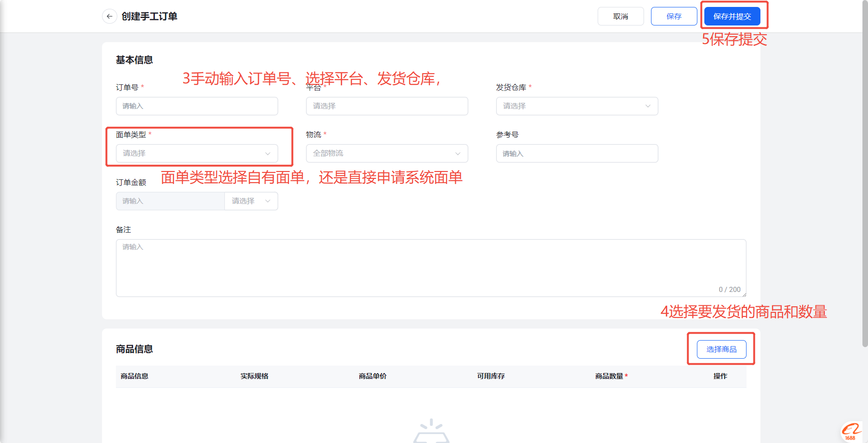
Task: Click the 1688 logo icon in the corner
Action: click(851, 431)
